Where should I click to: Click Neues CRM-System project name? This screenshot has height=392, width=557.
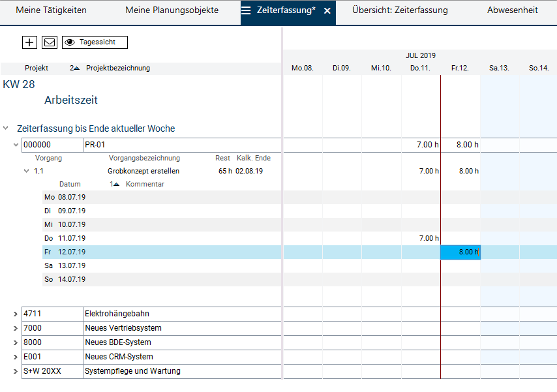[x=119, y=357]
